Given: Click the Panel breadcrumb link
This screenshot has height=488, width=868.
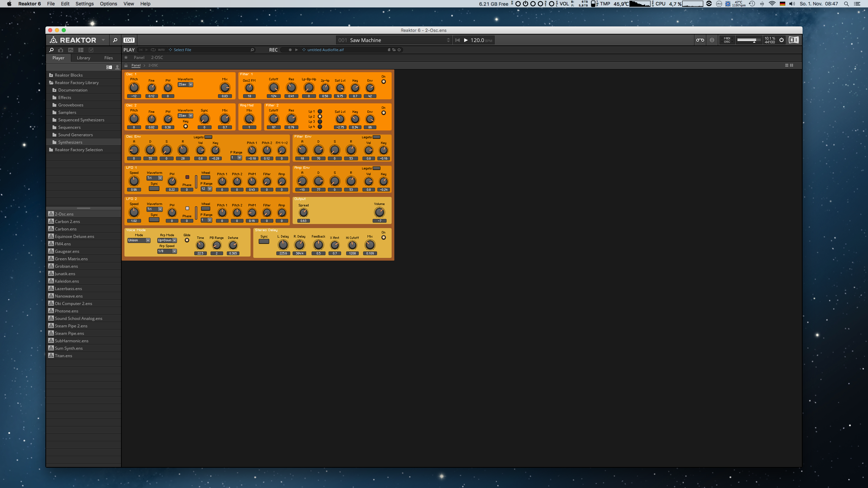Looking at the screenshot, I should (136, 65).
